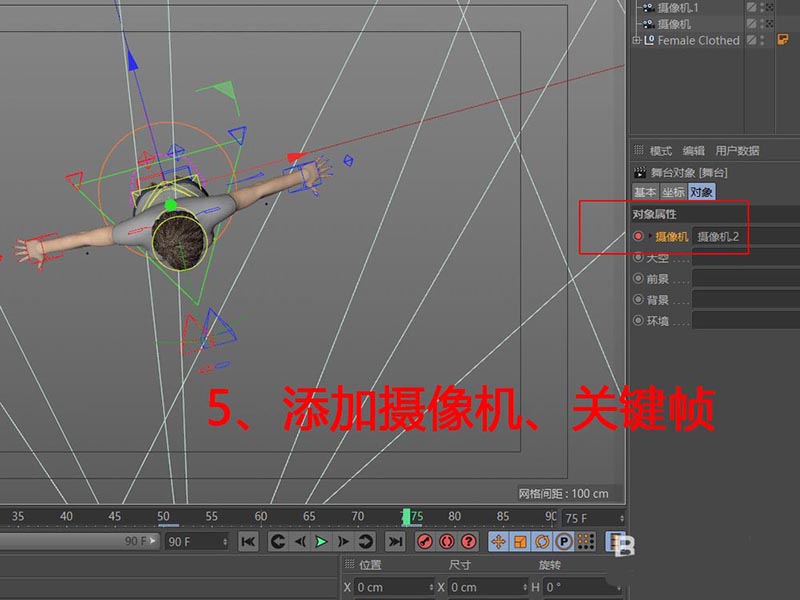Open the H rotation value dropdown stepper
The image size is (800, 600).
pyautogui.click(x=617, y=589)
